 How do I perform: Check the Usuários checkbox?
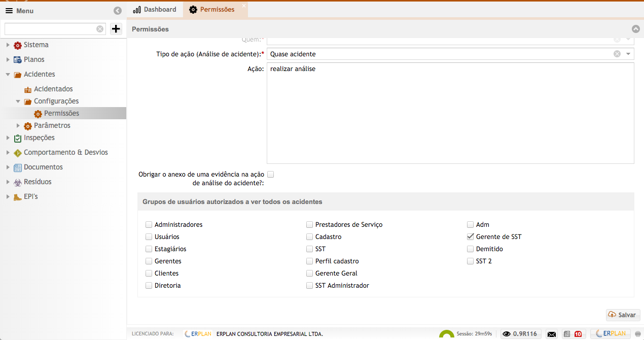coord(149,236)
